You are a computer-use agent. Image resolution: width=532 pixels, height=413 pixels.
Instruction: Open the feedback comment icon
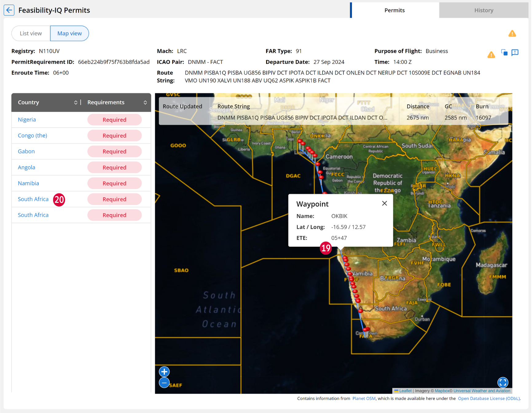(515, 52)
